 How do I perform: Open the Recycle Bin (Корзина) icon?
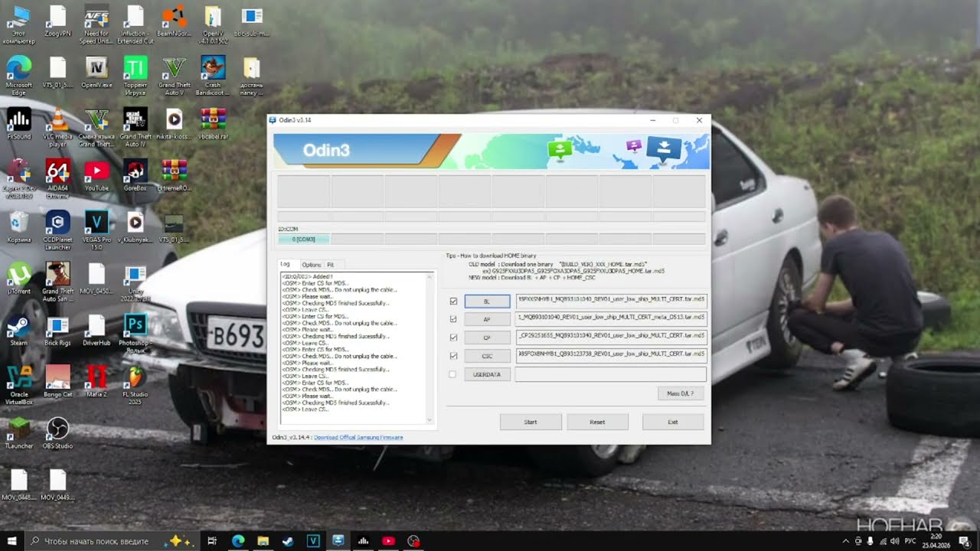coord(18,227)
